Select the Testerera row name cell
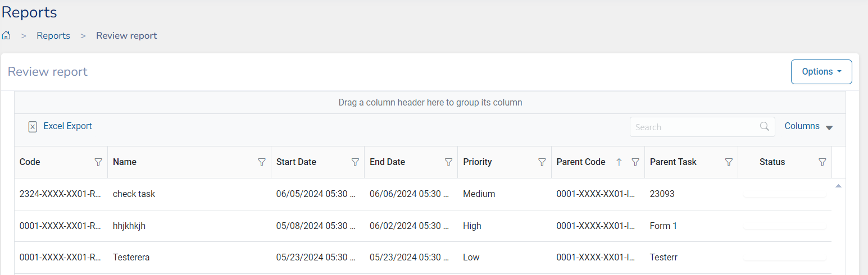The image size is (868, 275). (x=131, y=258)
